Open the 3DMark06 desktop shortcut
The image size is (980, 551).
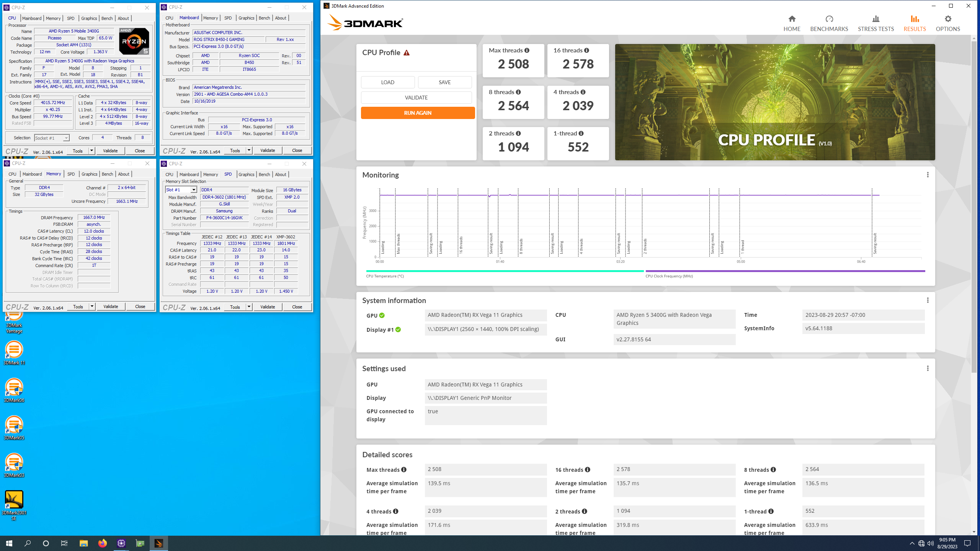[14, 390]
